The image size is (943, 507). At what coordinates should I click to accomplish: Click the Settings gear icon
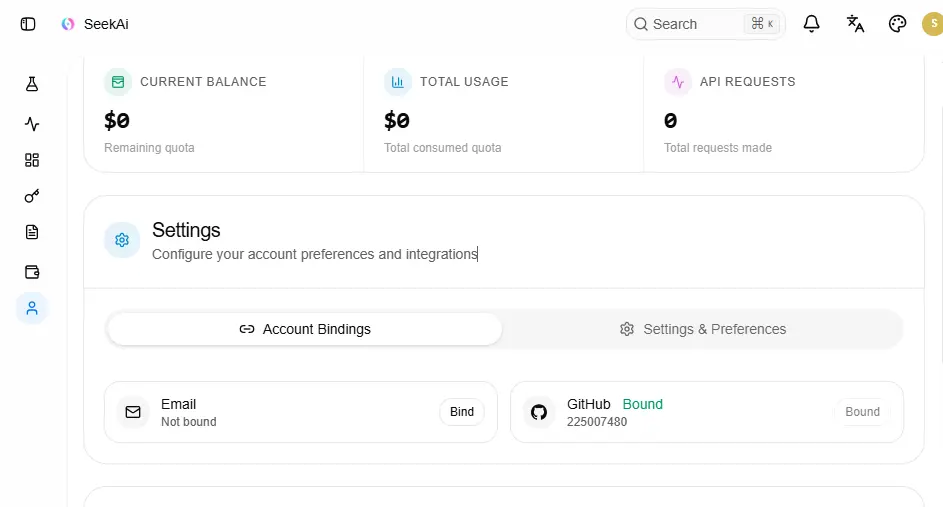[122, 240]
